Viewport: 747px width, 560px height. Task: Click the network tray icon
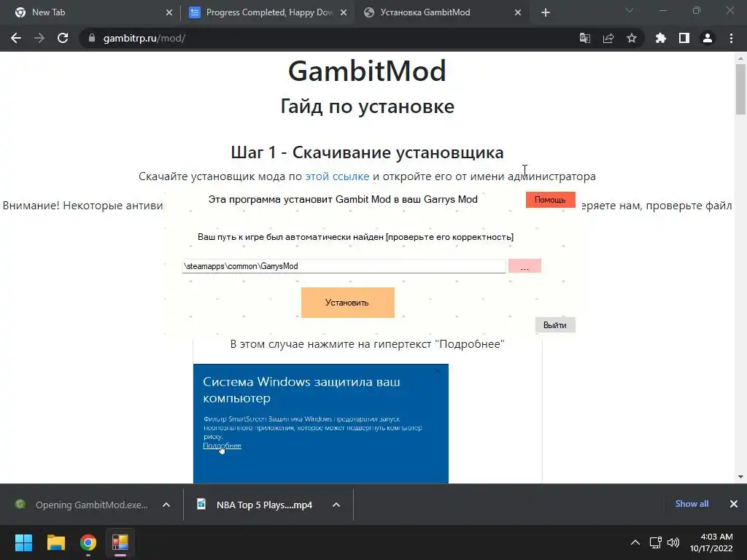pos(656,542)
